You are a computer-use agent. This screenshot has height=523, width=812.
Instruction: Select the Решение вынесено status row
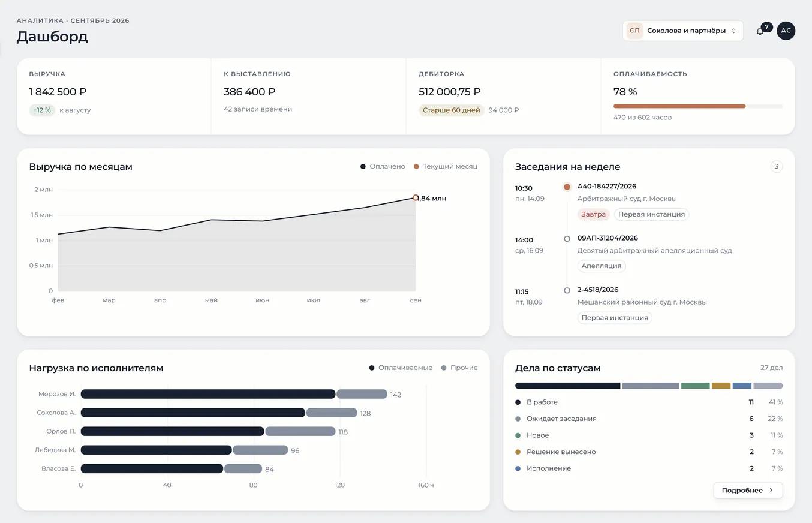coord(649,452)
